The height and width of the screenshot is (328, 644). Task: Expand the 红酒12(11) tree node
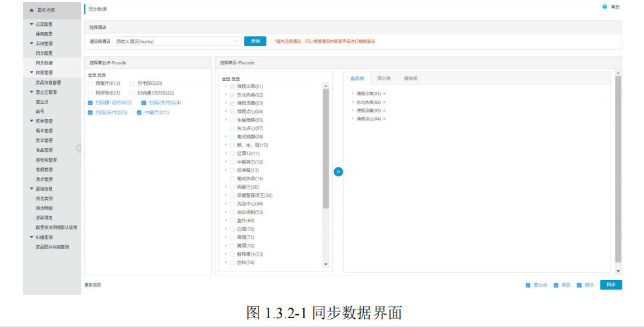[226, 154]
